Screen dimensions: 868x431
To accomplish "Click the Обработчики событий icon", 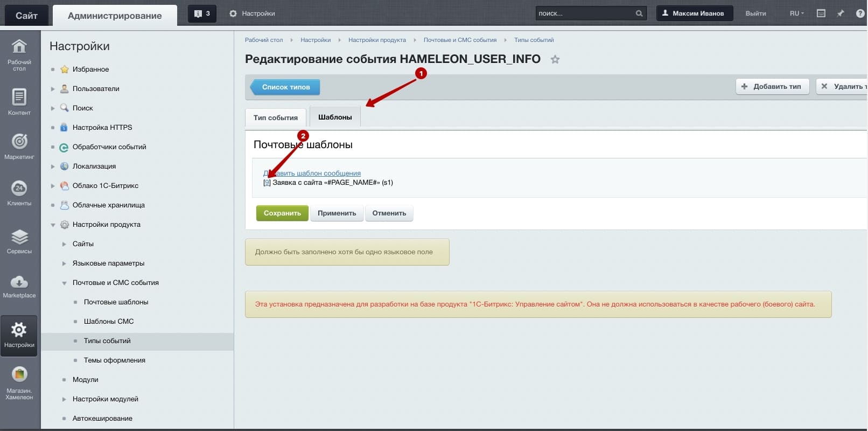I will tap(65, 147).
